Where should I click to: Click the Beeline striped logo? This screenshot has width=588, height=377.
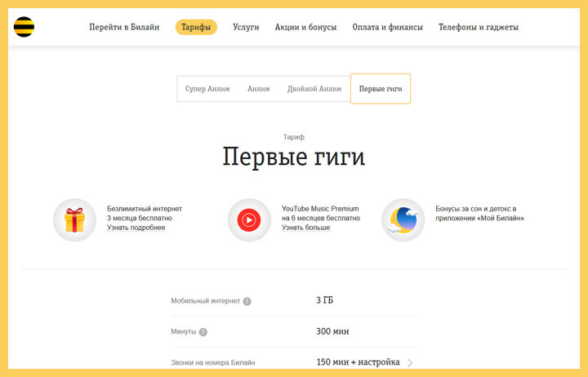point(24,27)
